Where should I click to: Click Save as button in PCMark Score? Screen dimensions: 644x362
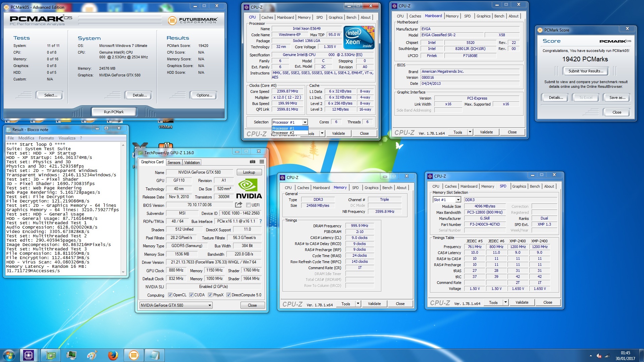point(617,98)
